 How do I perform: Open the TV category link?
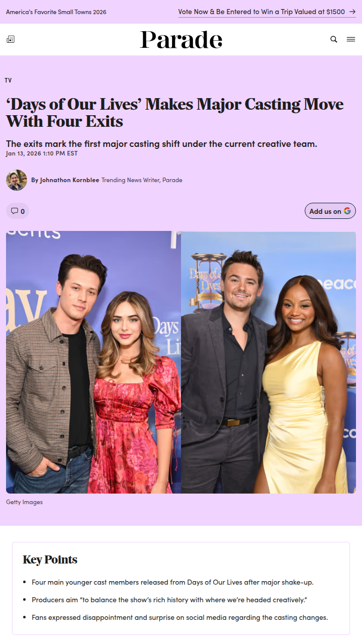(8, 80)
